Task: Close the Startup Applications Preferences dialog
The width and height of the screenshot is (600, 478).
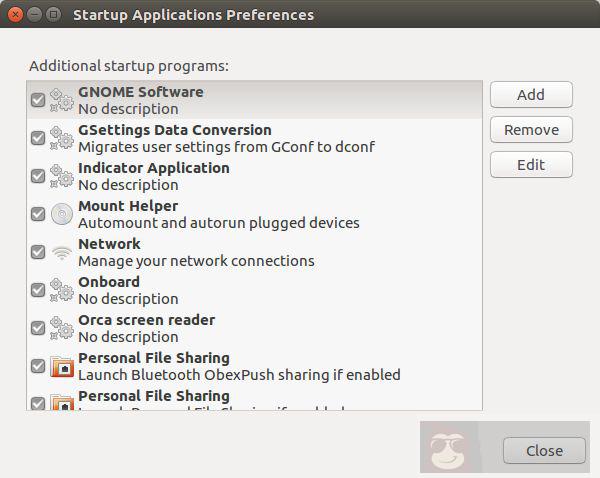Action: 544,451
